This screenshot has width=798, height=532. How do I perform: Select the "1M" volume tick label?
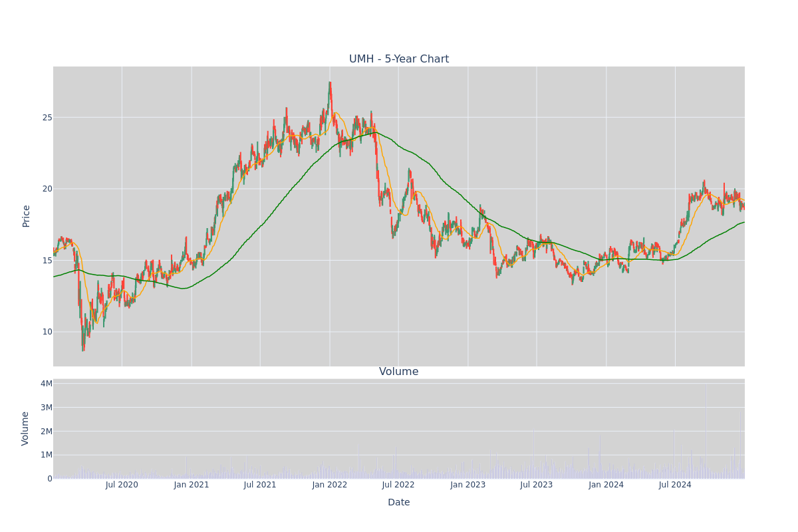pyautogui.click(x=47, y=455)
